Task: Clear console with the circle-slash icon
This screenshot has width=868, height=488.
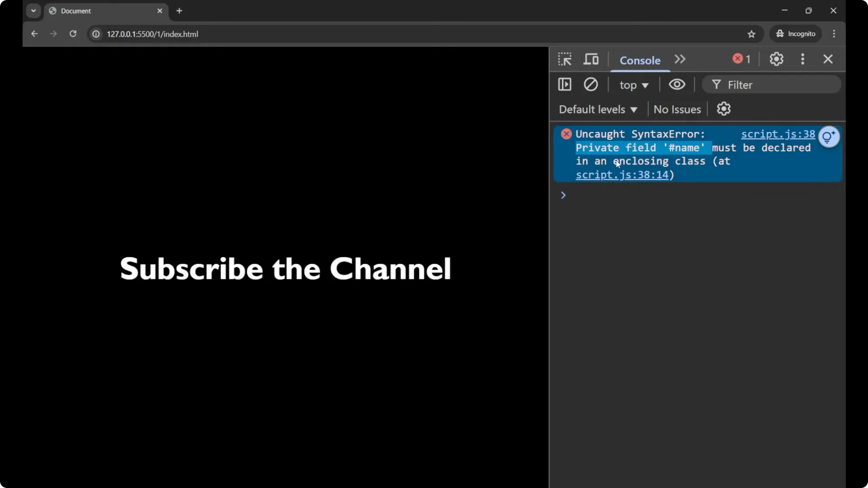Action: pos(590,84)
